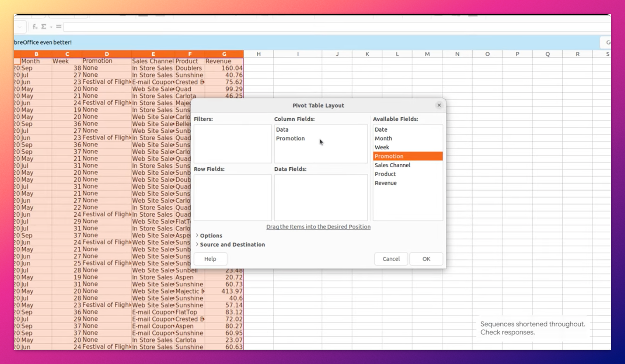Select Sales Channel in Available Fields
The width and height of the screenshot is (625, 364).
[392, 165]
